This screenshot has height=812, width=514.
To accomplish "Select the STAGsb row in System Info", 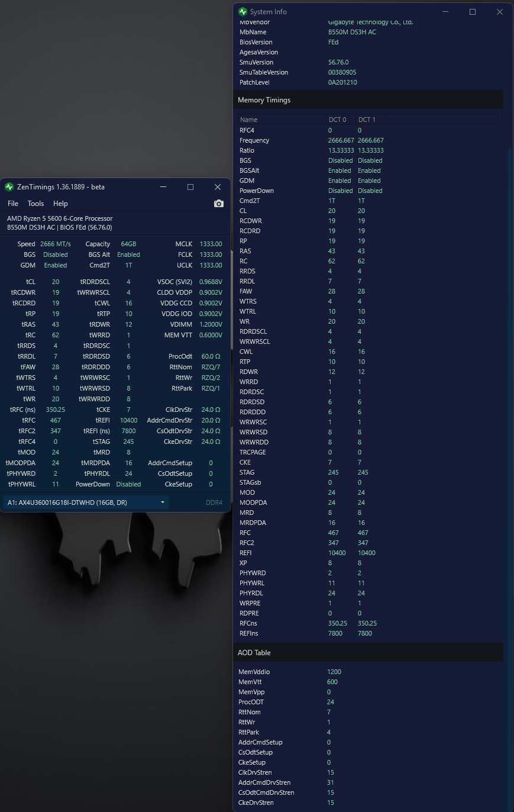I will (368, 482).
